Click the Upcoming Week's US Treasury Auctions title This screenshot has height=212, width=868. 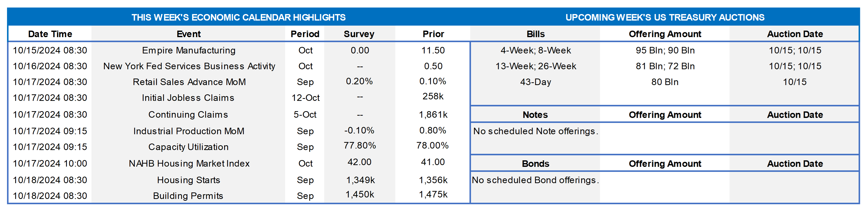coord(665,17)
